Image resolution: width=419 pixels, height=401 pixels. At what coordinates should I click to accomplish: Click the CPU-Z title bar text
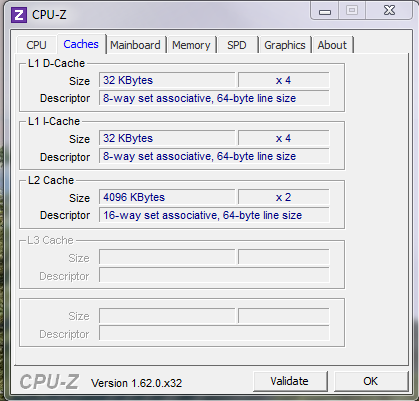[49, 15]
